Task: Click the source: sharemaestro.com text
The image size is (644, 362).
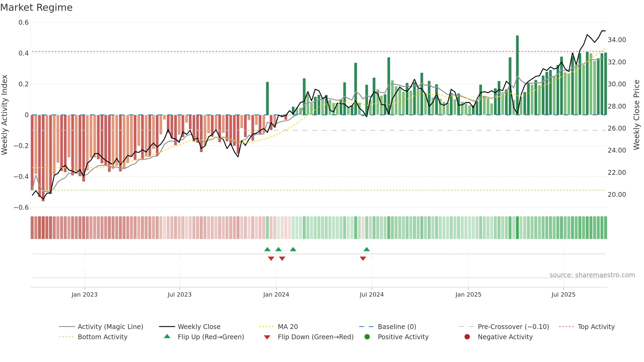Action: [x=592, y=275]
